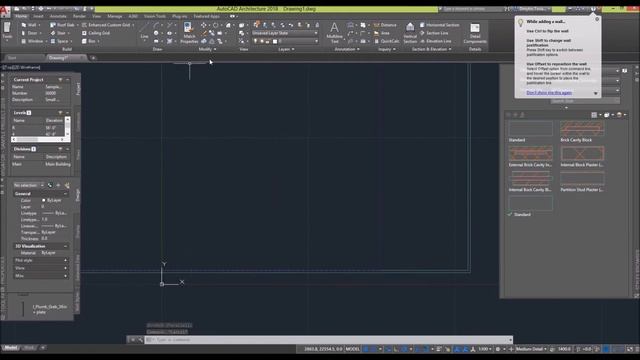Open the Vision Tools ribbon tab
This screenshot has width=640, height=360.
[154, 16]
